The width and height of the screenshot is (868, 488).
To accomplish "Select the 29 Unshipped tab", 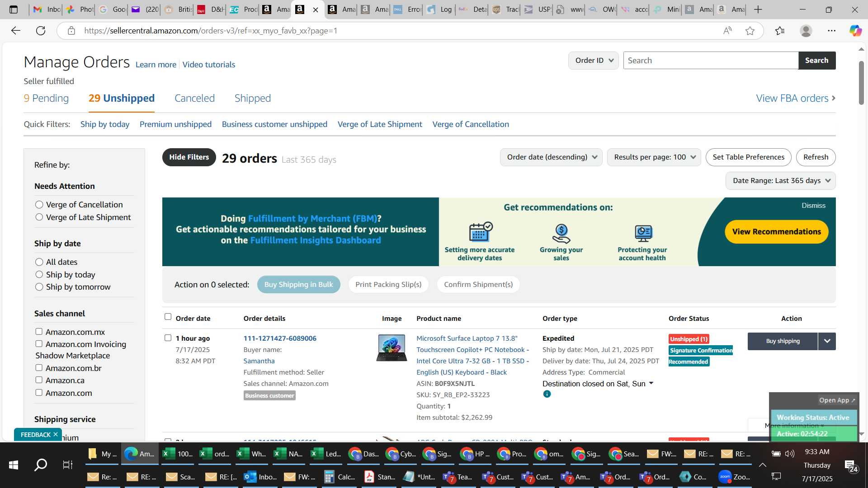I will 122,98.
